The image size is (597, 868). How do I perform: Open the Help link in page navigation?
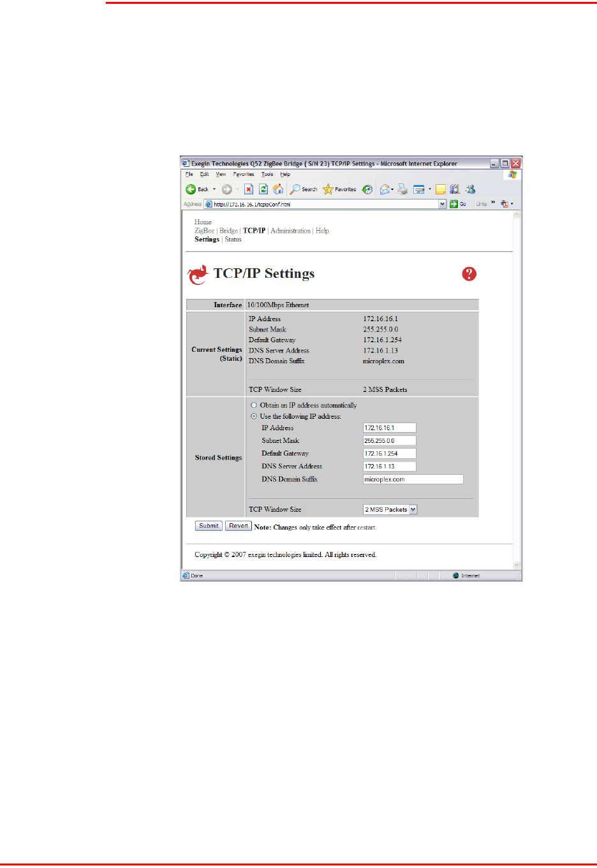[322, 231]
